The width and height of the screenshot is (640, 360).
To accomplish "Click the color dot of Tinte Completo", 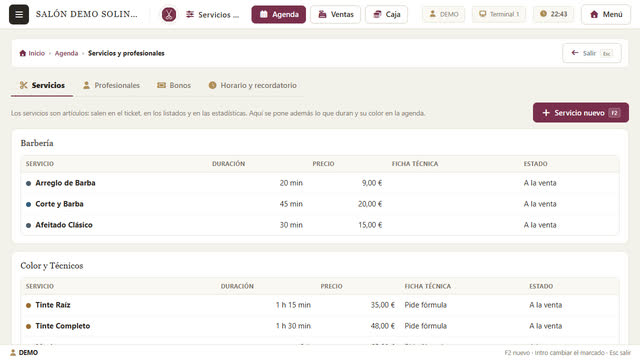I will [x=29, y=326].
